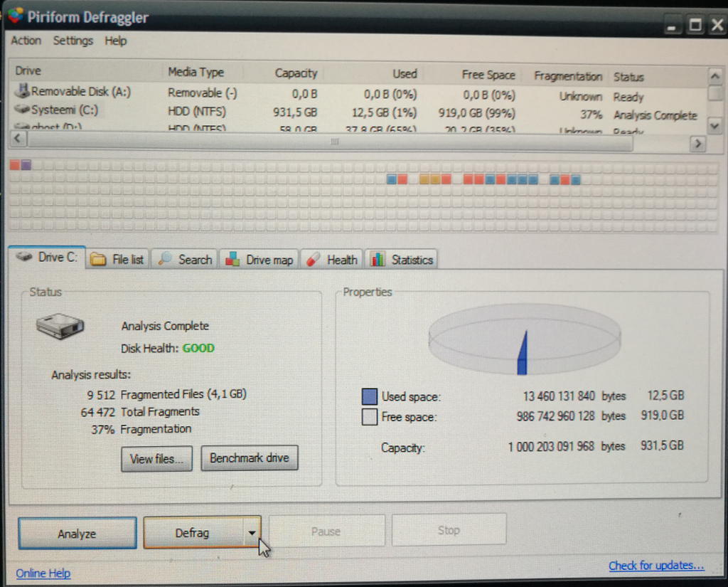Open the Settings menu

pyautogui.click(x=73, y=41)
